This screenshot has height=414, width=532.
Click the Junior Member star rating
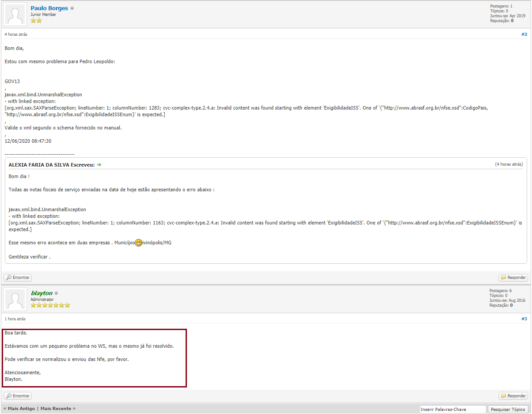[36, 20]
